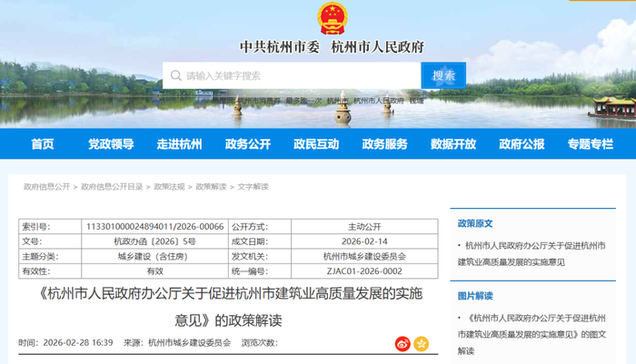The image size is (636, 364).
Task: Navigate to 政务服务 section
Action: point(385,143)
